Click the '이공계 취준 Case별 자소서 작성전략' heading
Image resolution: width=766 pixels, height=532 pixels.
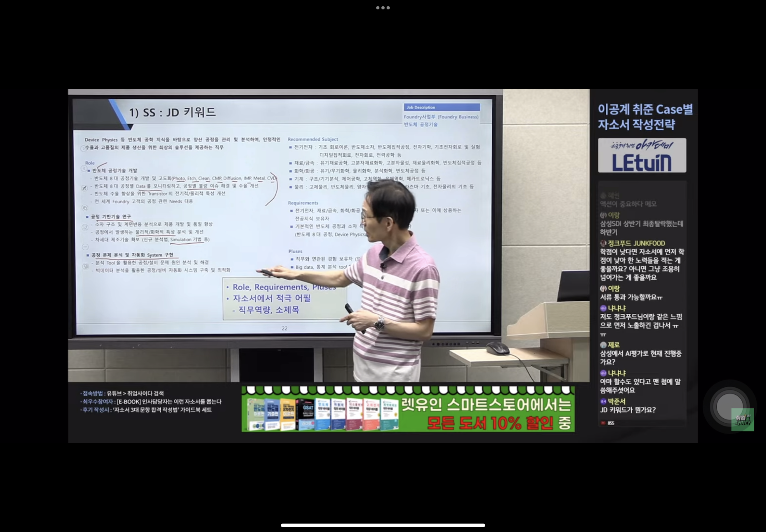645,117
